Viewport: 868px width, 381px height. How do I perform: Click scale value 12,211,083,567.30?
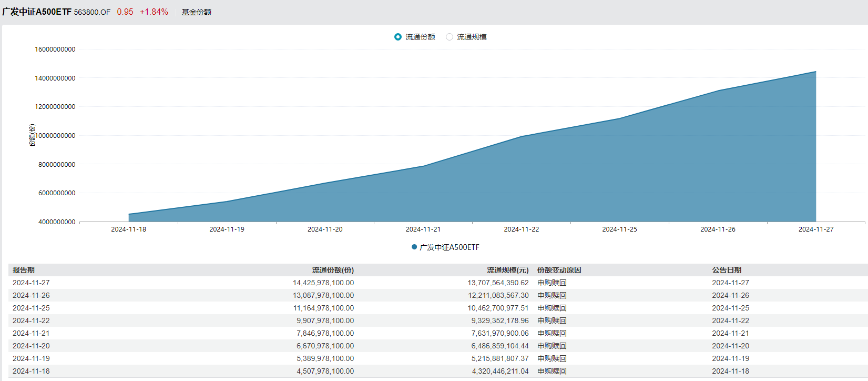pyautogui.click(x=498, y=295)
